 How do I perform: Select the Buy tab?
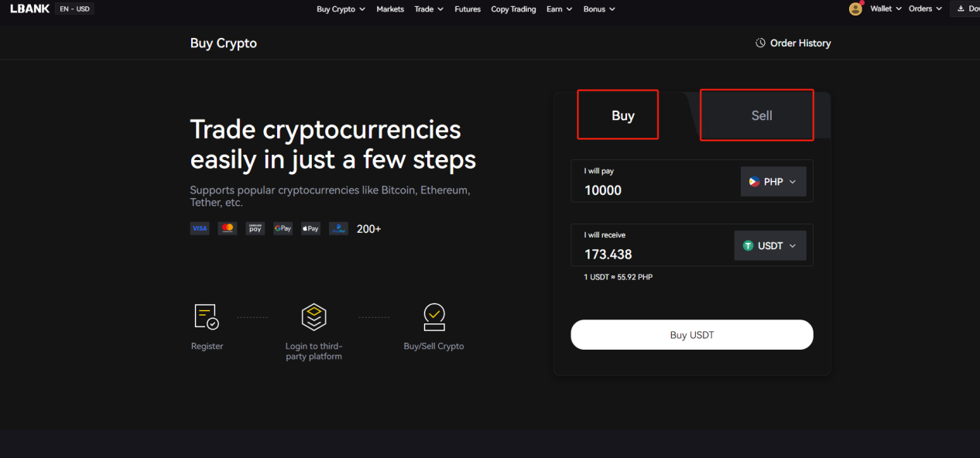click(618, 114)
